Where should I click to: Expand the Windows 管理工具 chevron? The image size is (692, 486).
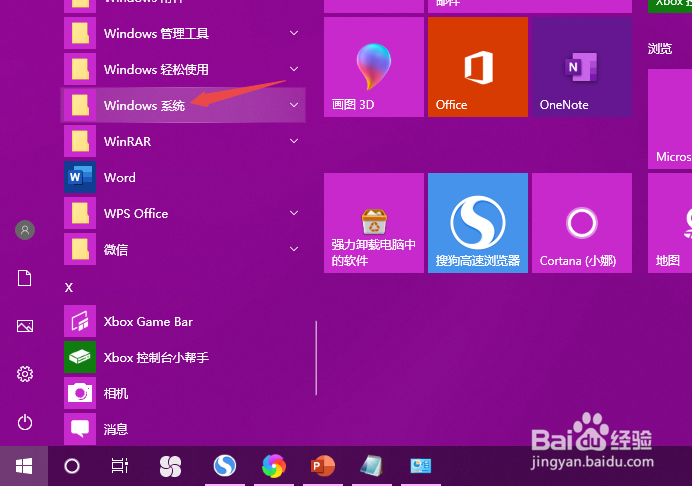pos(294,33)
